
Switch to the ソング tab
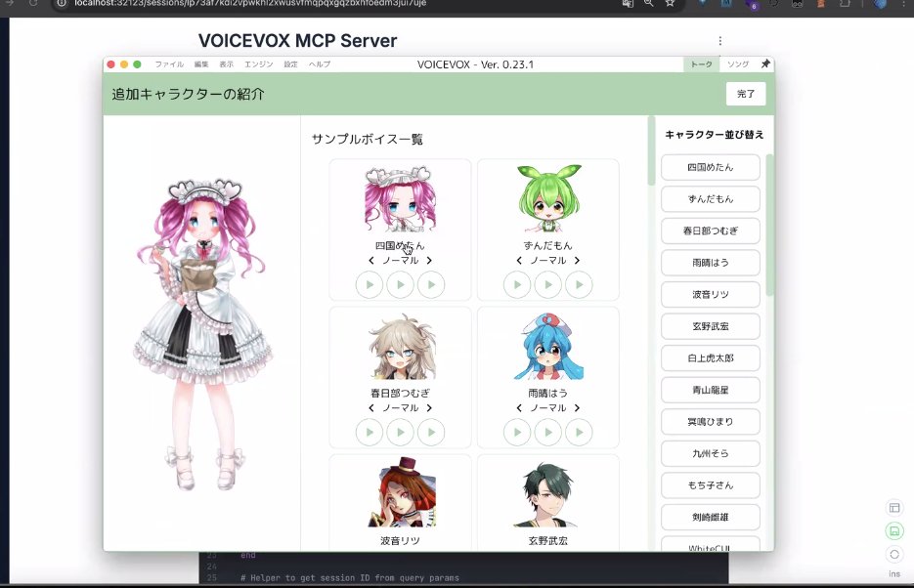pos(737,64)
